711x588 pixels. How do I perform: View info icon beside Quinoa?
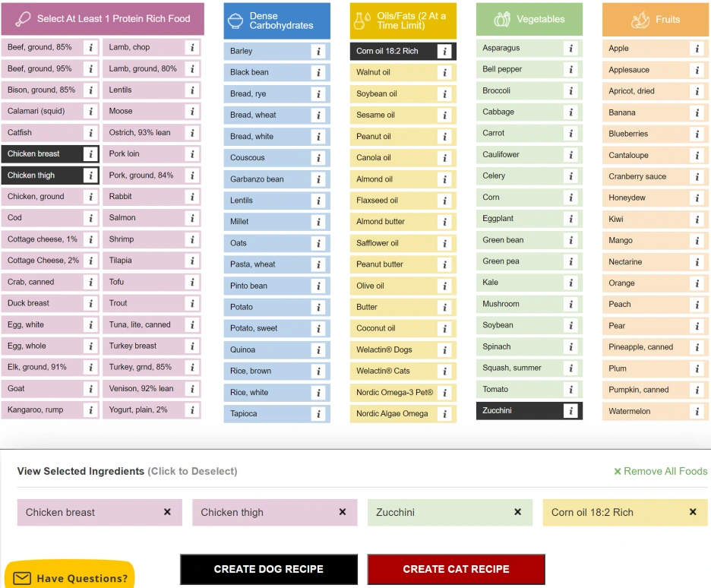point(318,350)
